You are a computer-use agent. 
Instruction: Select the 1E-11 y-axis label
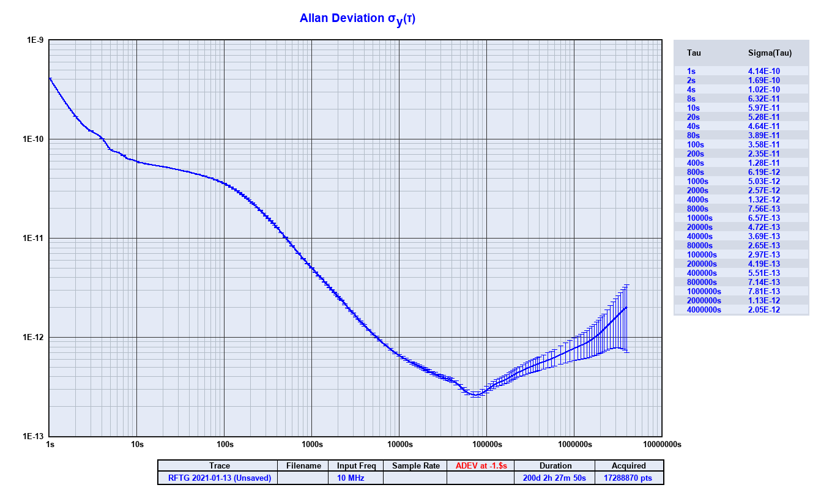click(x=32, y=239)
